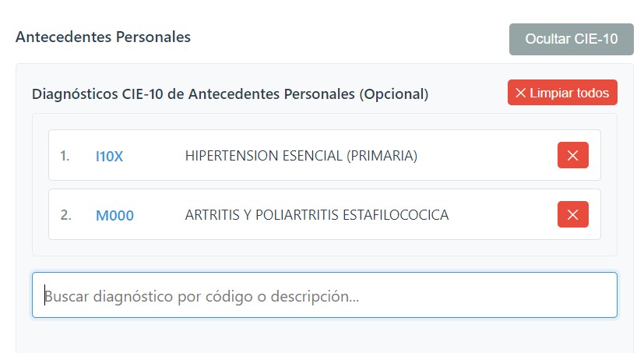Viewport: 644px width, 353px height.
Task: Click the M000 diagnosis code
Action: pos(114,215)
